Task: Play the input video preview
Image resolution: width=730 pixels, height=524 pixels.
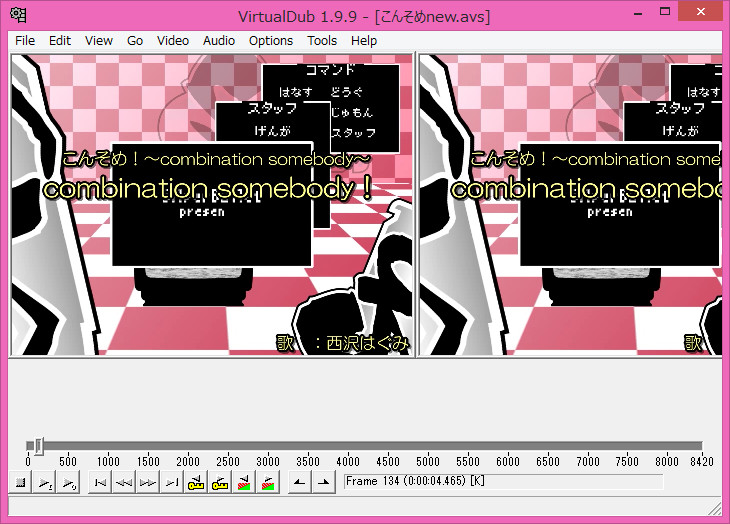Action: (44, 482)
